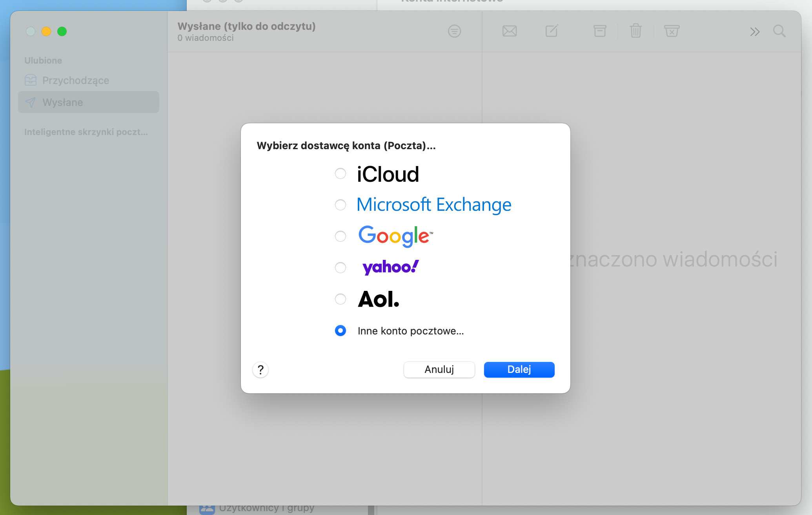Select the Aol account radio button
Image resolution: width=812 pixels, height=515 pixels.
tap(340, 299)
